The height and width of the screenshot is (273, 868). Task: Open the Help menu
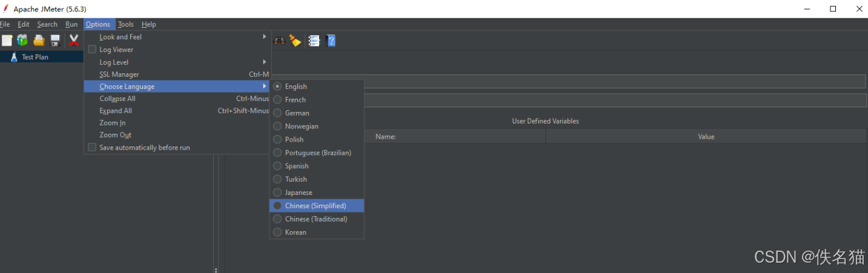click(x=149, y=24)
